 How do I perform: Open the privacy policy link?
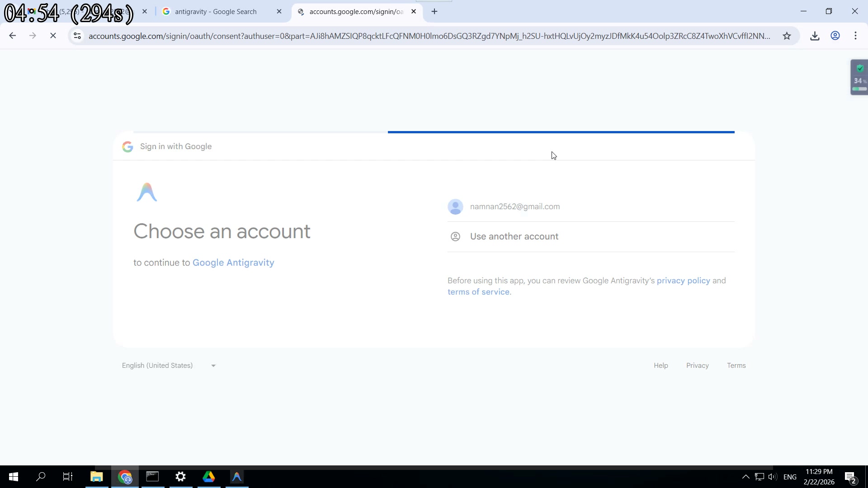click(683, 281)
